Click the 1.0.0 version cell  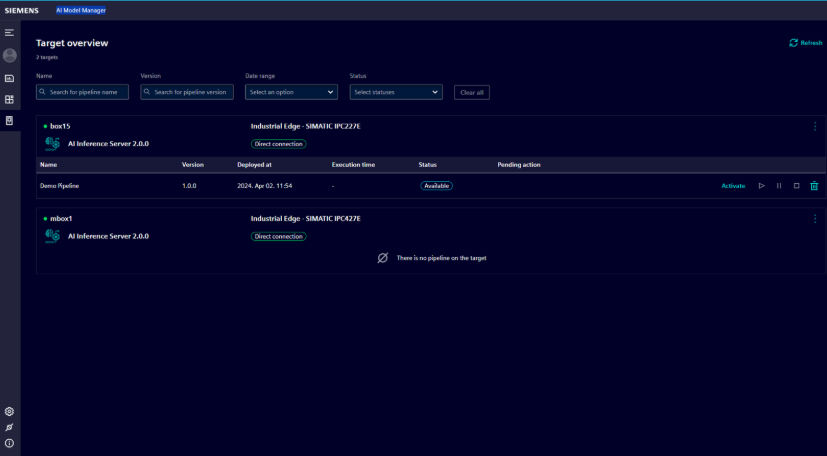(x=189, y=186)
